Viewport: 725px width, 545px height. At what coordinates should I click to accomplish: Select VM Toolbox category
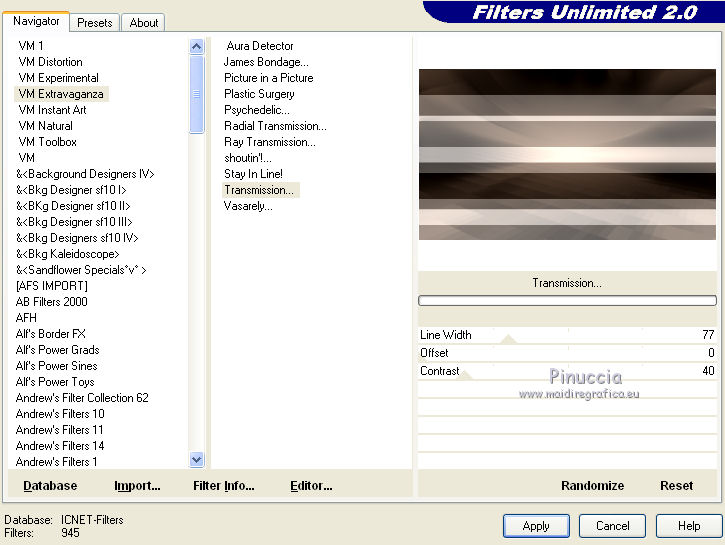click(x=47, y=142)
